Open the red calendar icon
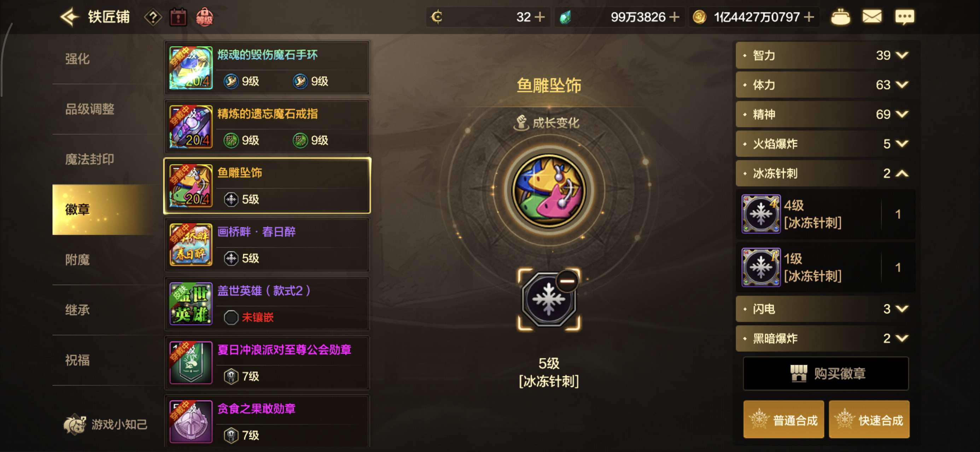 178,17
